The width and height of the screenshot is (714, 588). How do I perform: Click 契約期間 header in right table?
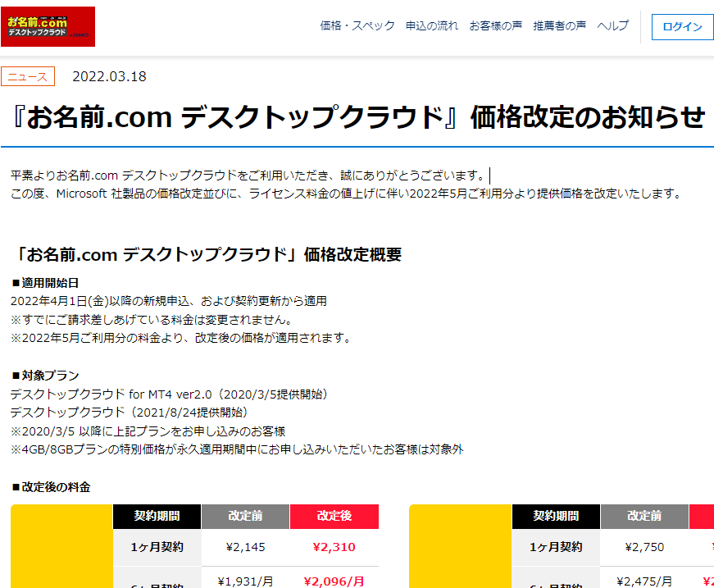coord(556,516)
